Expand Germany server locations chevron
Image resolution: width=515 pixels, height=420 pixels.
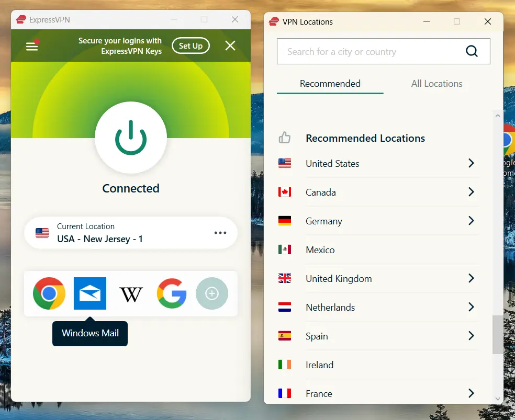click(471, 221)
